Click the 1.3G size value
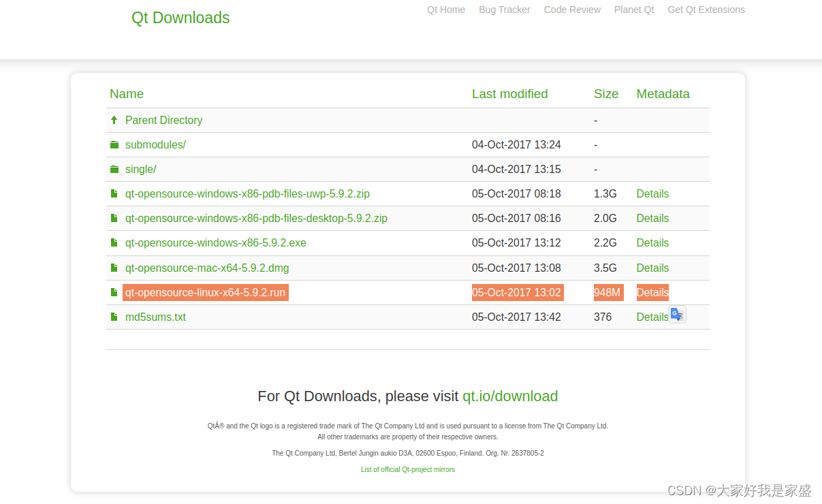 [x=605, y=193]
